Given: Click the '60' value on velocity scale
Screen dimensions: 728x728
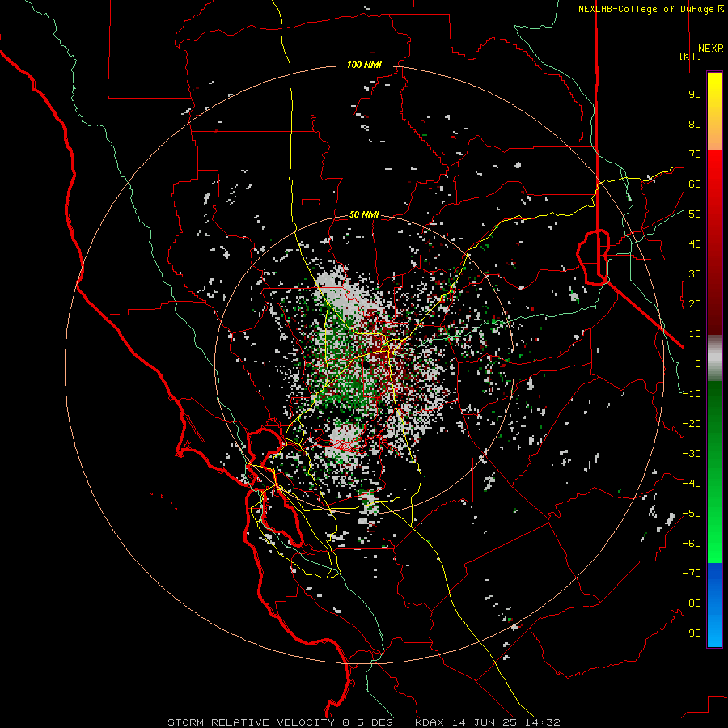Looking at the screenshot, I should click(695, 184).
